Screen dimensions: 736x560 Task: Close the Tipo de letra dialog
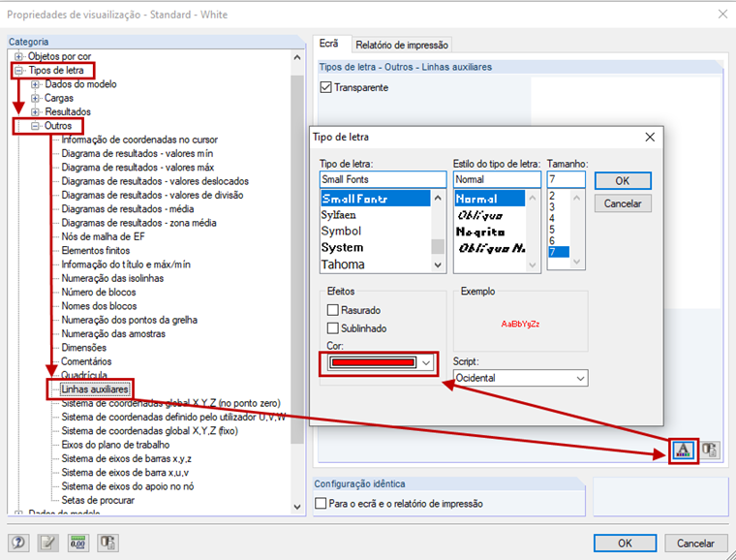(650, 137)
